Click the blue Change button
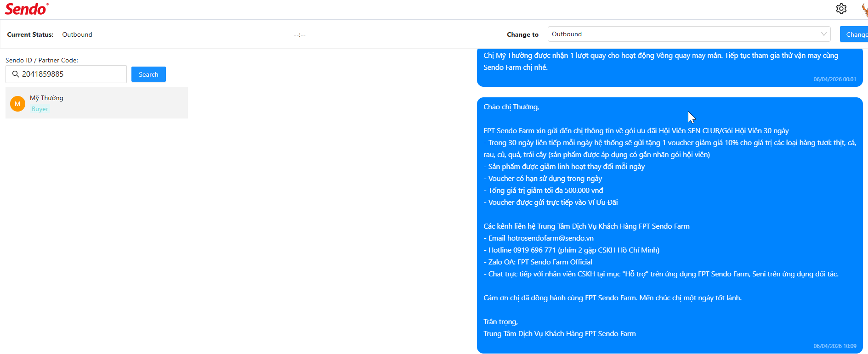The height and width of the screenshot is (354, 868). coord(854,34)
